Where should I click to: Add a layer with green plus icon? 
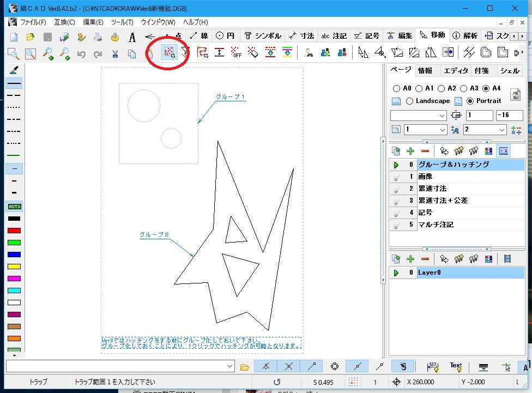click(x=410, y=259)
